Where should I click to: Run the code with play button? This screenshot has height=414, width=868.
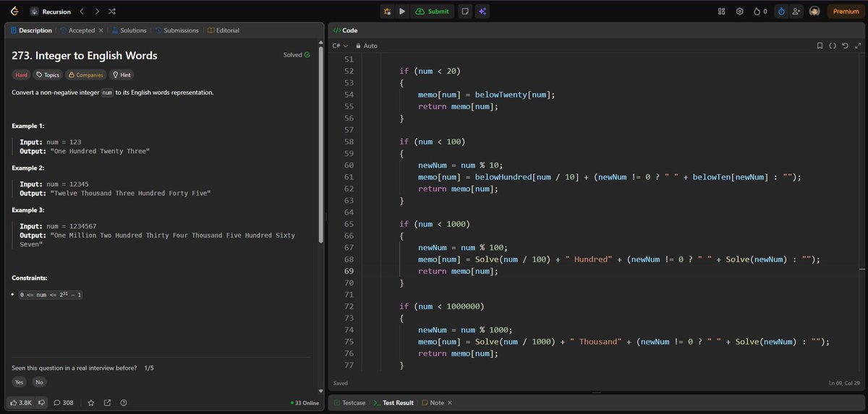(402, 12)
